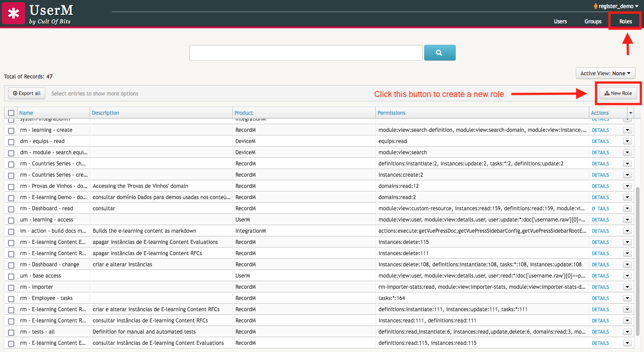Expand actions for rm - importer

pos(627,287)
